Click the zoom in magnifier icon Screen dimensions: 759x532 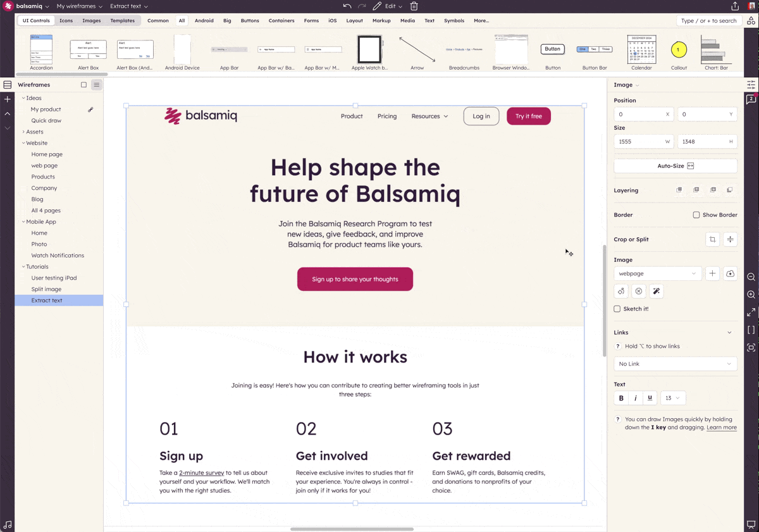[751, 295]
